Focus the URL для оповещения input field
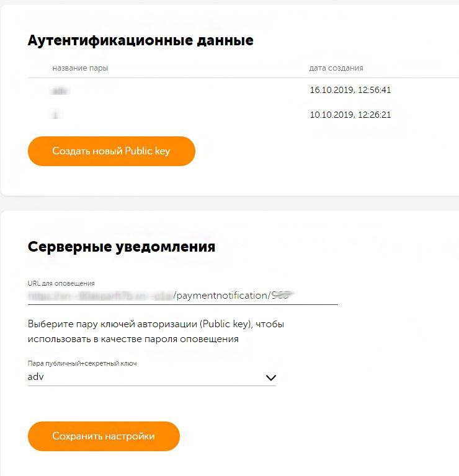Screen dimensions: 459x476 pos(182,296)
